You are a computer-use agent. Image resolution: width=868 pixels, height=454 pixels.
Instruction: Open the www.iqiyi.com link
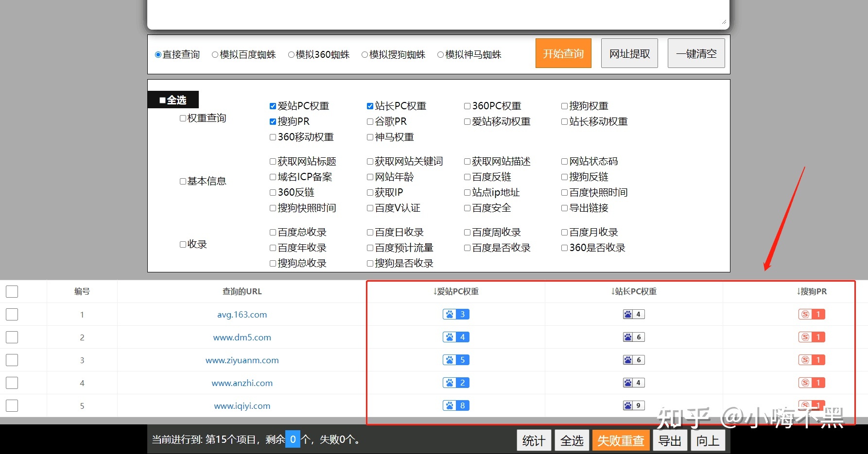242,406
